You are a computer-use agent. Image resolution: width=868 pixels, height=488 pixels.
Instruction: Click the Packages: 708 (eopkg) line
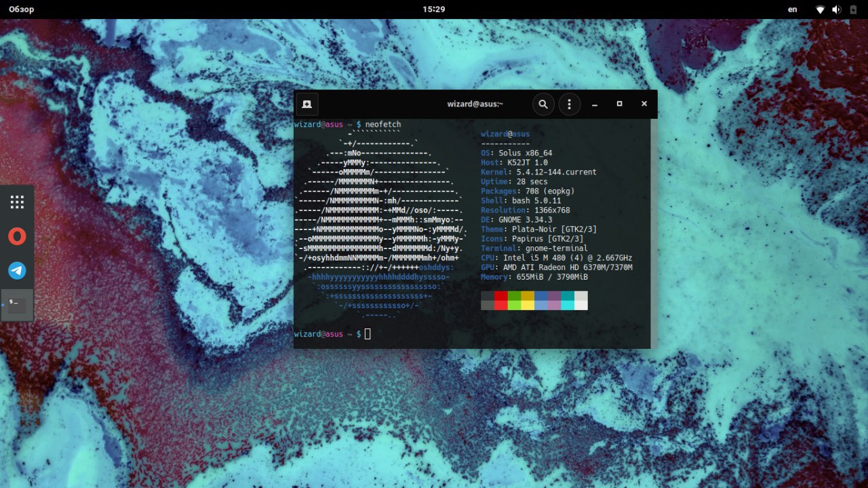pos(528,191)
